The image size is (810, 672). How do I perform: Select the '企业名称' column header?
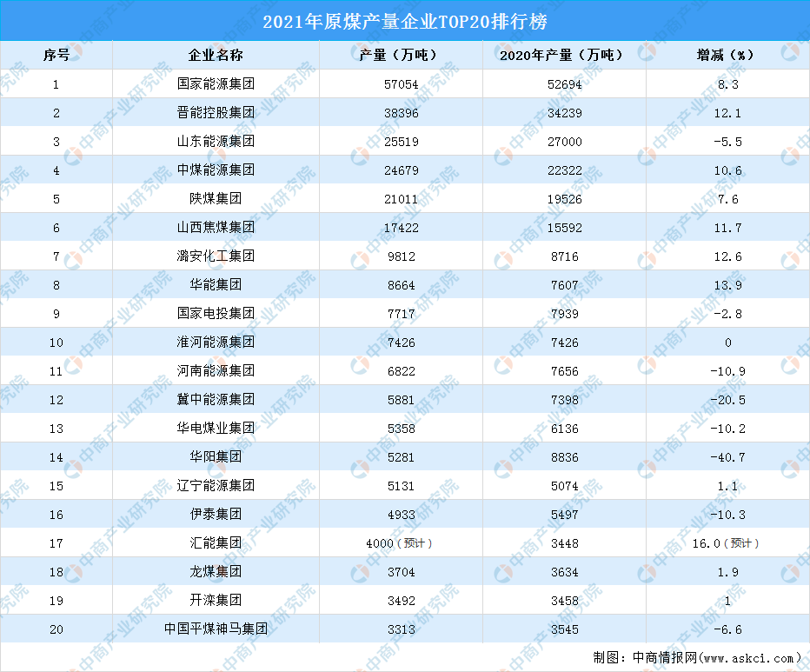[216, 55]
